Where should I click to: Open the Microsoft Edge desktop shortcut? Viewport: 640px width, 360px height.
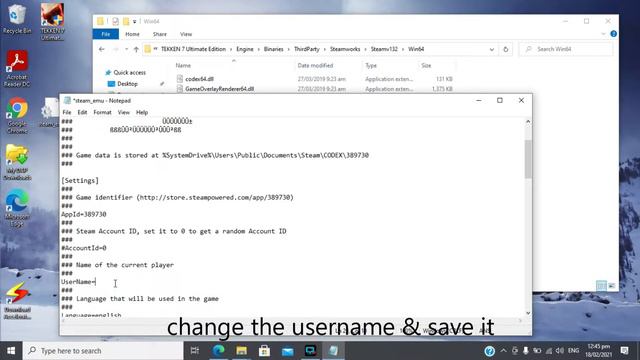17,209
